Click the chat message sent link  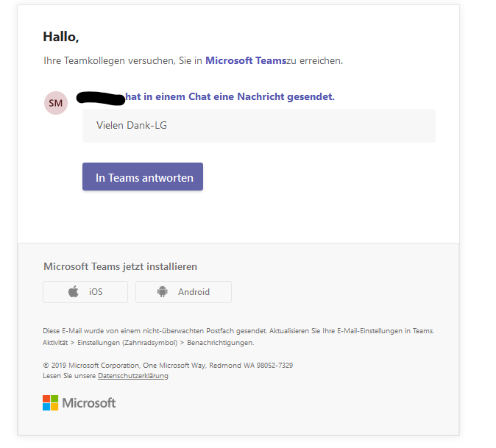coord(230,96)
